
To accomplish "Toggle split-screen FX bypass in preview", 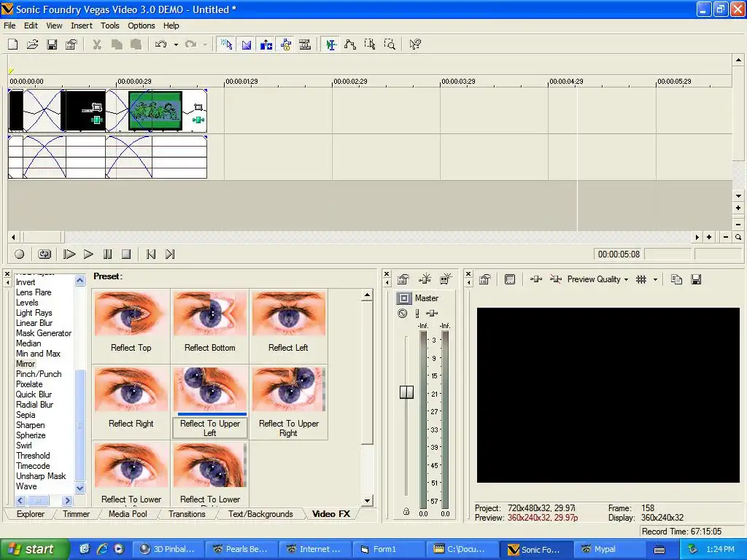I will [555, 279].
